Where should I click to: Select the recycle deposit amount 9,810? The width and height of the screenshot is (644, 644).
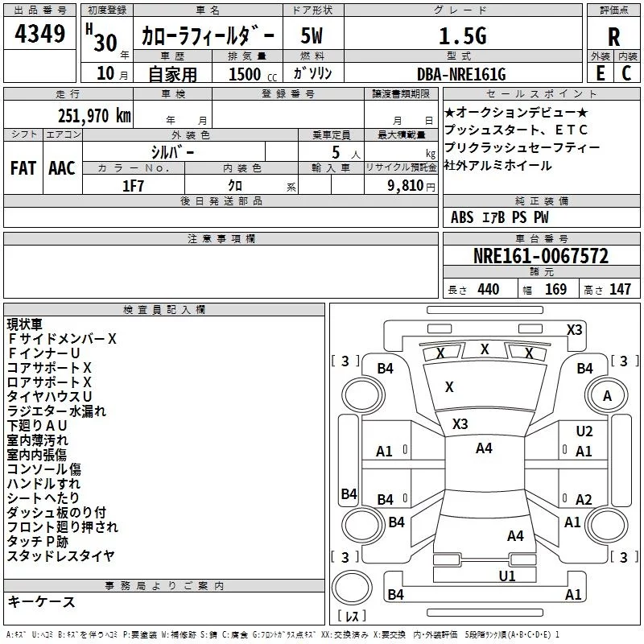coord(406,185)
